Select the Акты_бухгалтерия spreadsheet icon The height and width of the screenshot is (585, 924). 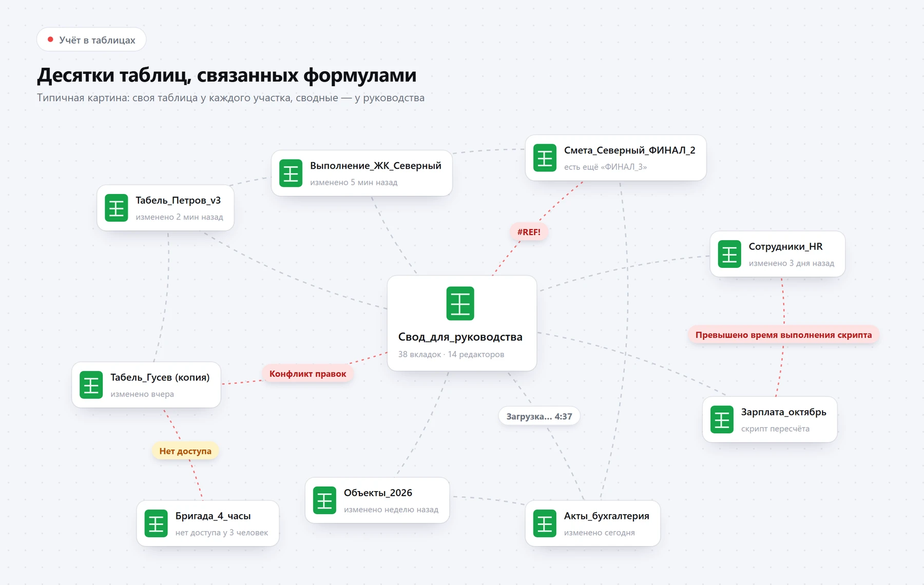pos(545,523)
